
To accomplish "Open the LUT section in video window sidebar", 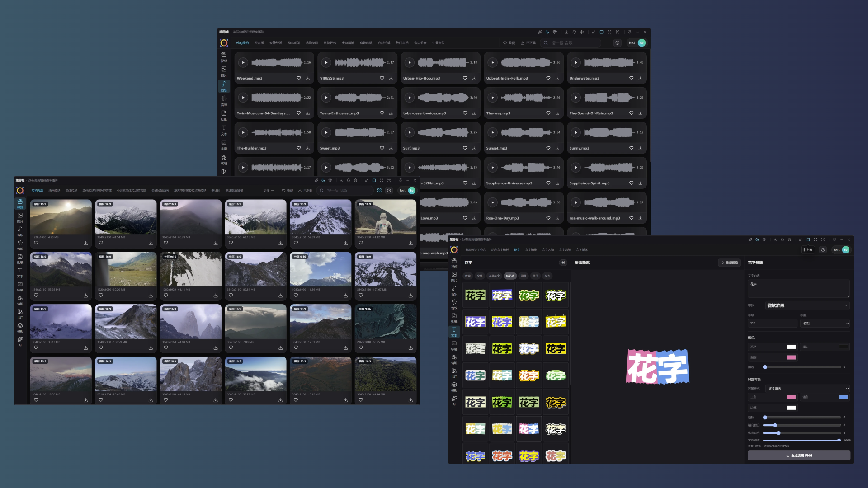I will click(x=20, y=314).
